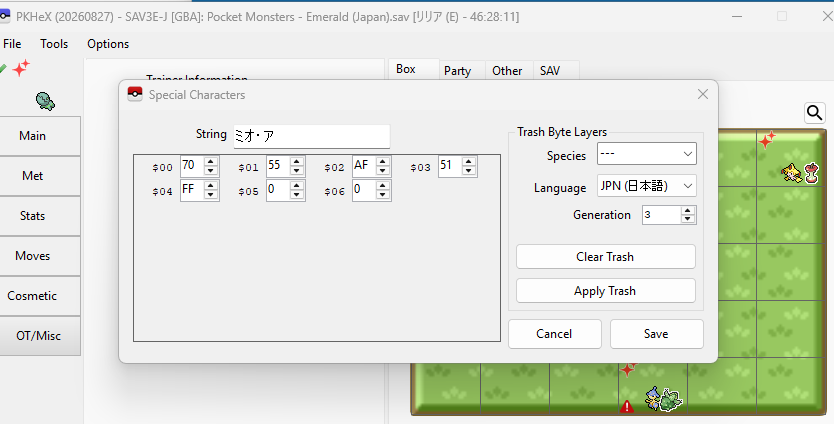Increment byte $00 value
Viewport: 834px width, 424px height.
pos(211,162)
